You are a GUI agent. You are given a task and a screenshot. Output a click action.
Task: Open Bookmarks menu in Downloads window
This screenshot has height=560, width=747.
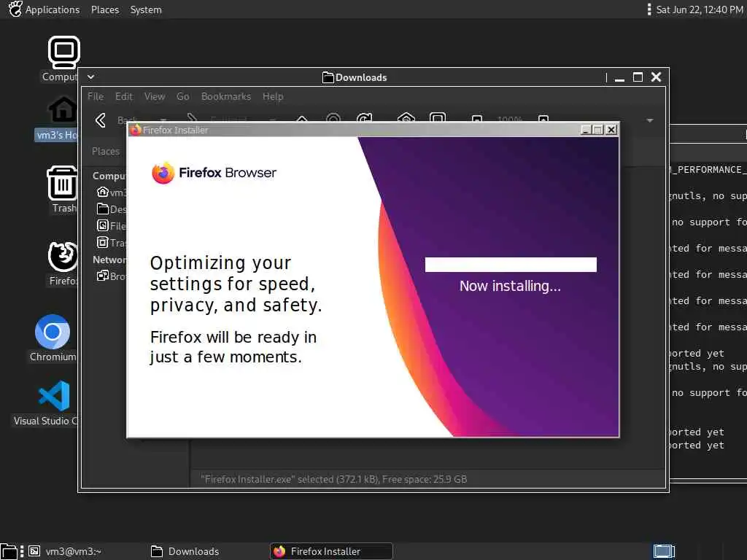(x=226, y=96)
